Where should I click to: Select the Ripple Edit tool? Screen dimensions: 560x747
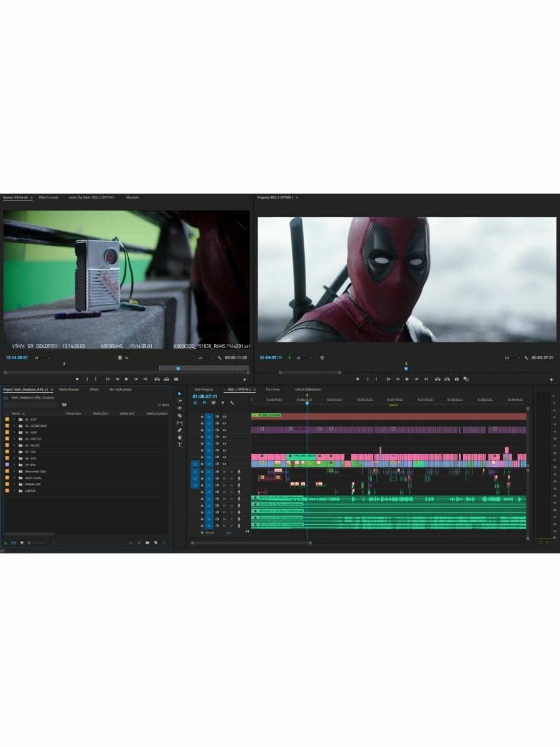180,408
